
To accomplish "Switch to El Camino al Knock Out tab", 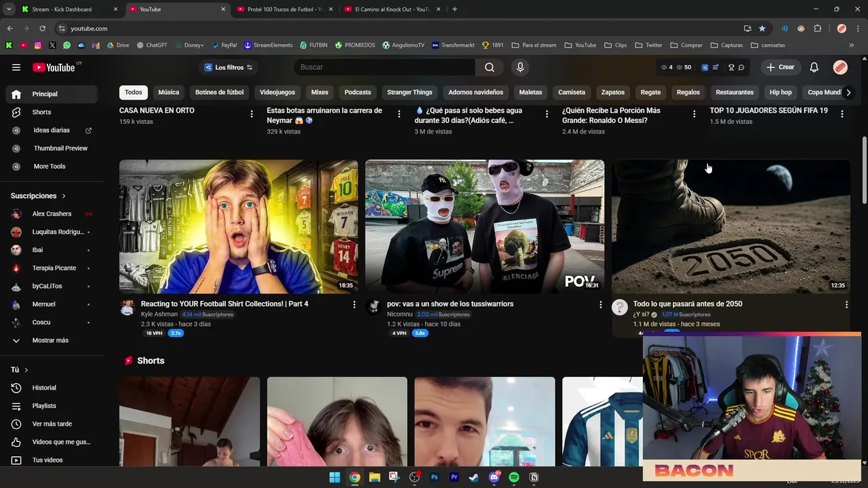I will pos(393,9).
